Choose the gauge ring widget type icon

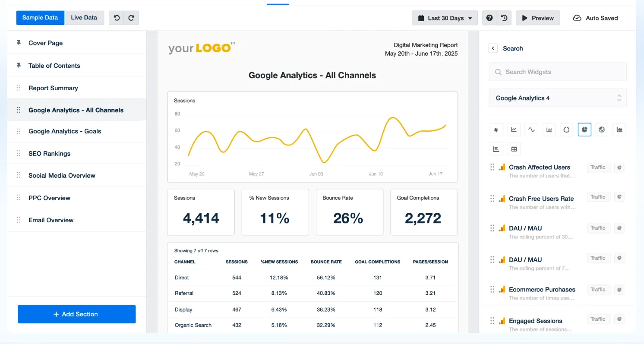(x=567, y=129)
